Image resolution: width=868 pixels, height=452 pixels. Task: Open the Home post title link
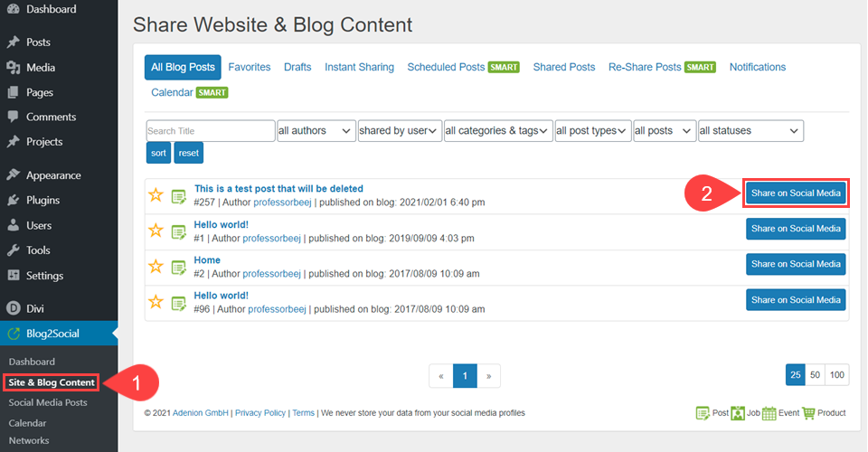[x=207, y=260]
